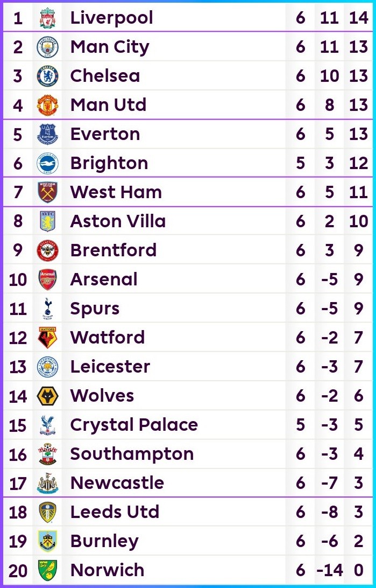Open the Everton badge icon

point(47,134)
